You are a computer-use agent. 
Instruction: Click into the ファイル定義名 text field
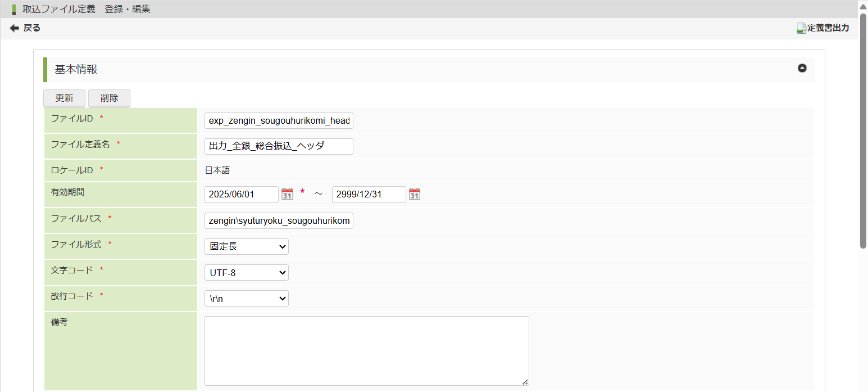pos(279,146)
